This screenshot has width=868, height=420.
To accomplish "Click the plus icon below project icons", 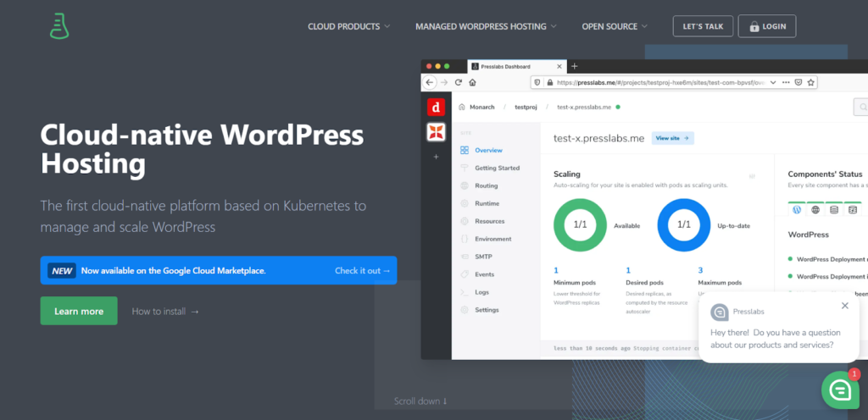I will click(436, 157).
